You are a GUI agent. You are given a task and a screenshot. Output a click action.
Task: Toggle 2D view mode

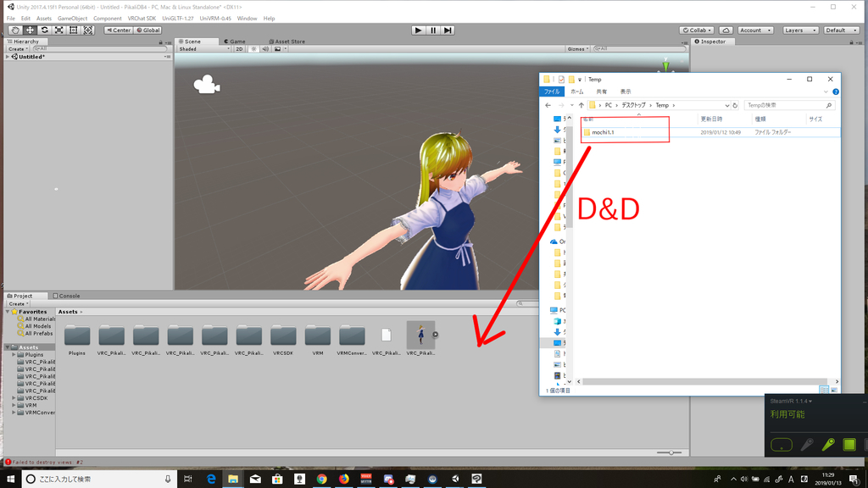click(x=239, y=48)
